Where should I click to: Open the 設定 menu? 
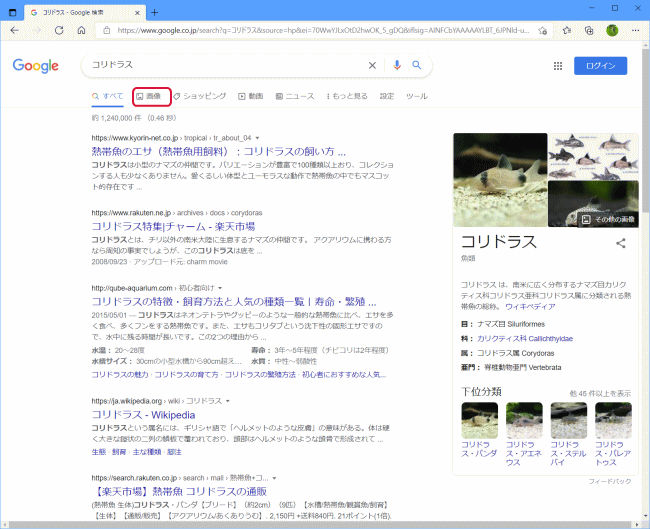click(x=387, y=96)
